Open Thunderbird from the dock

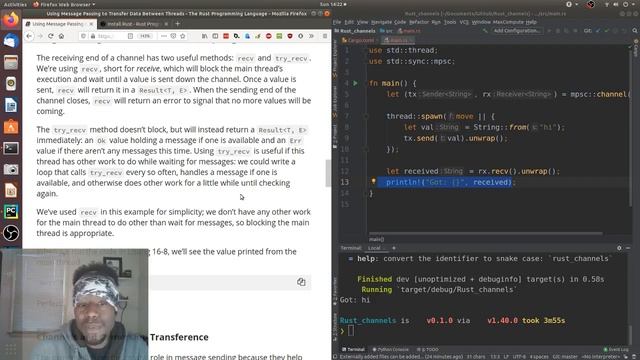(x=11, y=41)
